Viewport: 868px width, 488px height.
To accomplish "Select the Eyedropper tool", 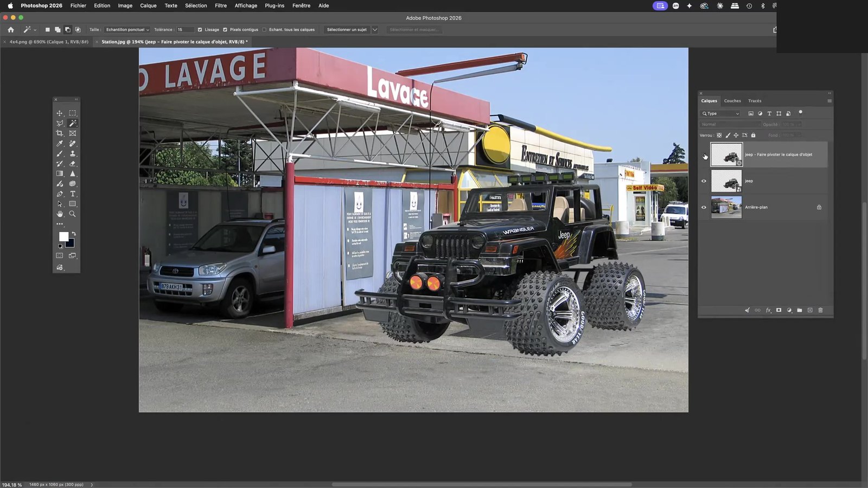I will click(60, 144).
